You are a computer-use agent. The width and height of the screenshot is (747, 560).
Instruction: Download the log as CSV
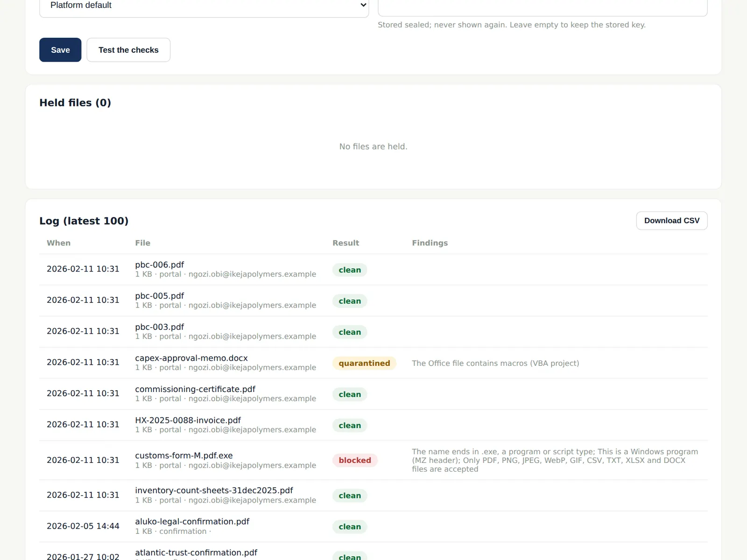click(x=672, y=221)
